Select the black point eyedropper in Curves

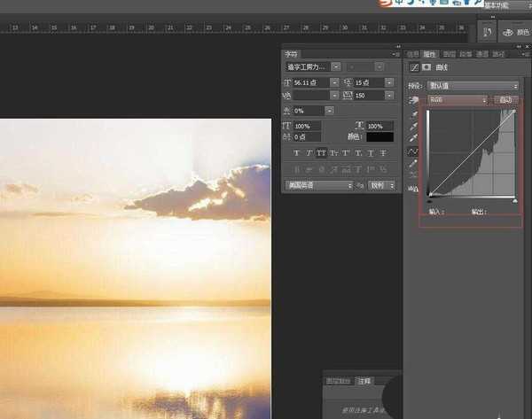click(412, 114)
